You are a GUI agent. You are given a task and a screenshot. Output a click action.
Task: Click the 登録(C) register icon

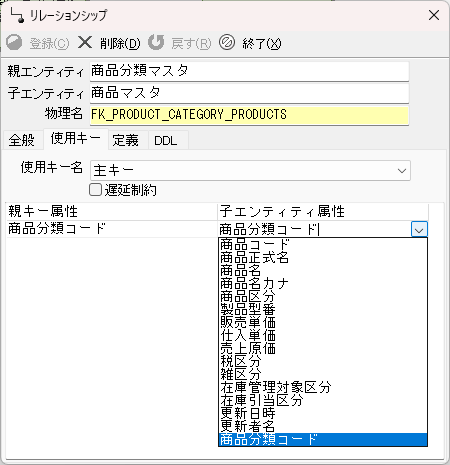coord(14,43)
